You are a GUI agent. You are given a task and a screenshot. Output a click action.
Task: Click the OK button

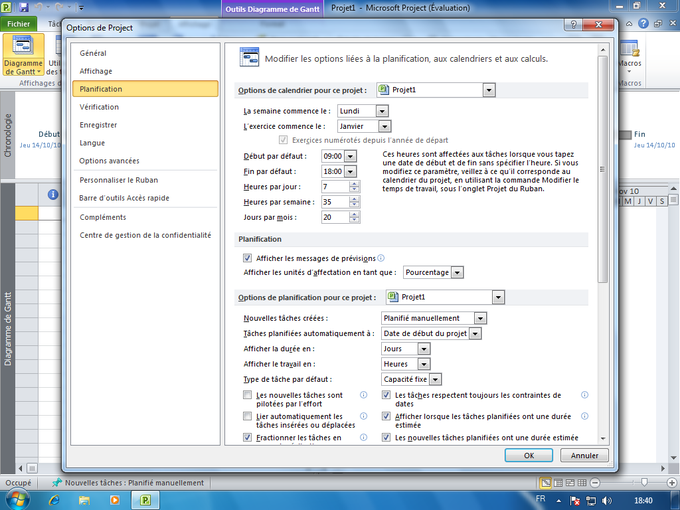pyautogui.click(x=529, y=455)
